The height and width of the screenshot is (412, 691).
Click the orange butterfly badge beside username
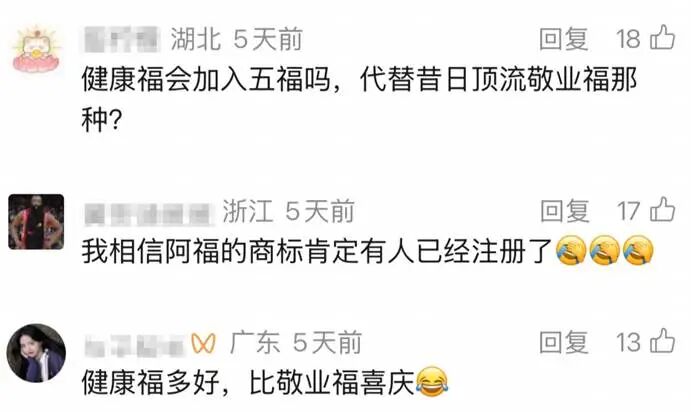click(x=204, y=343)
